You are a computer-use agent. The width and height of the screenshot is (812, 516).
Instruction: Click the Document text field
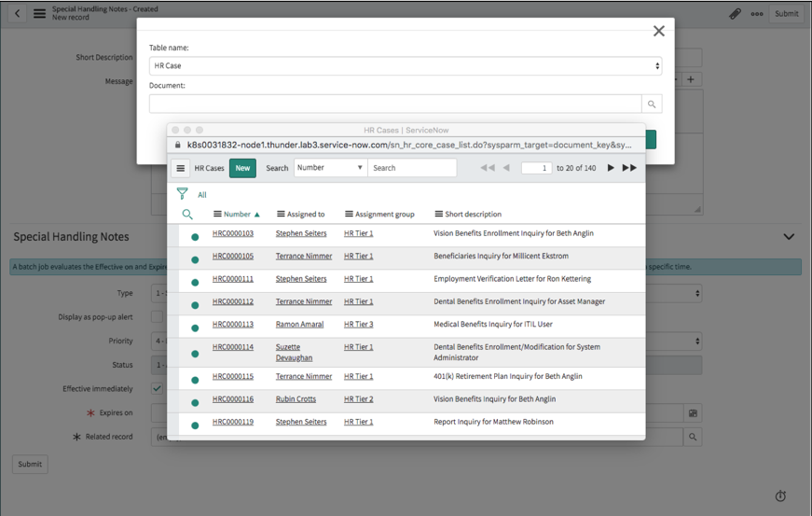pyautogui.click(x=395, y=104)
